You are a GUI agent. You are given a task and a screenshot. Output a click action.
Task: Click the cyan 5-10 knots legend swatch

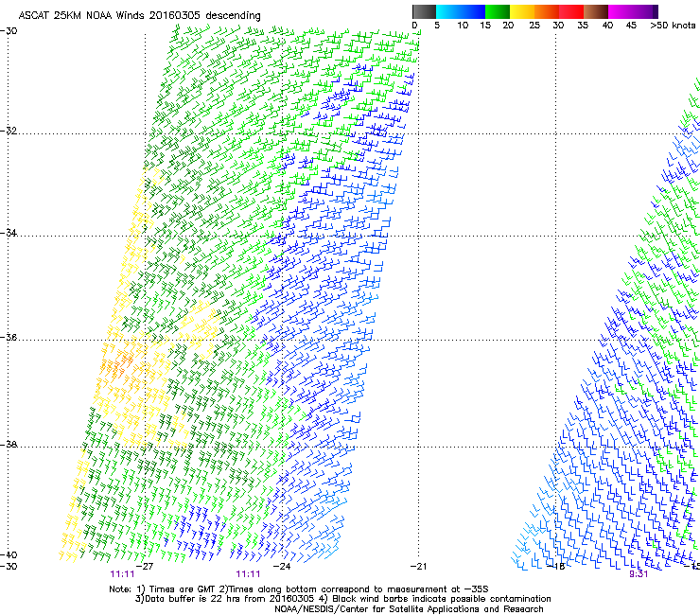(x=448, y=11)
